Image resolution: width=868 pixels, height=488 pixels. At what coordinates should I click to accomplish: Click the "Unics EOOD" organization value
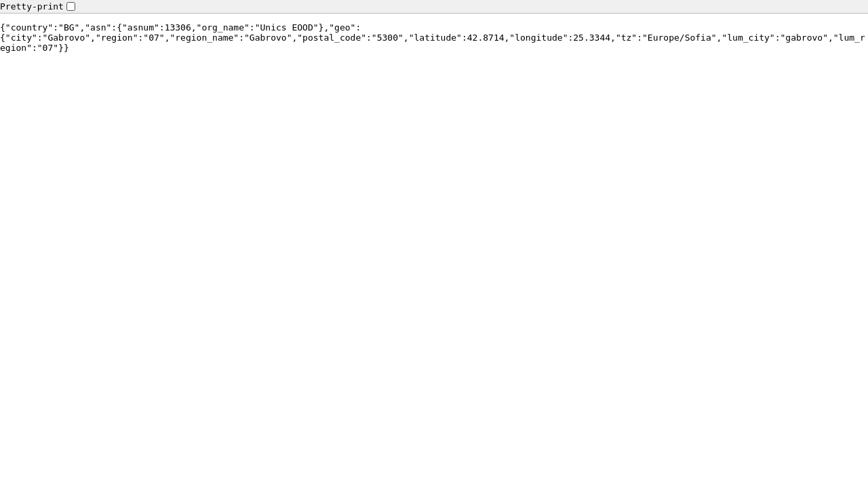(286, 28)
